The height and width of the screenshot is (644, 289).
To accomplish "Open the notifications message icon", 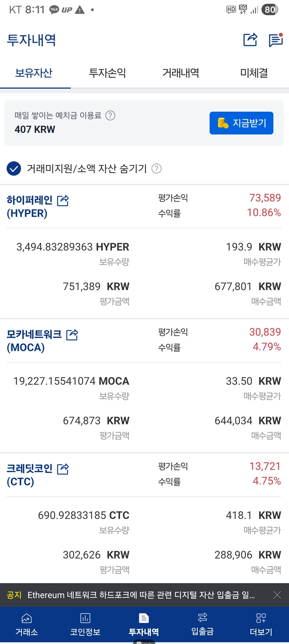I will point(275,40).
